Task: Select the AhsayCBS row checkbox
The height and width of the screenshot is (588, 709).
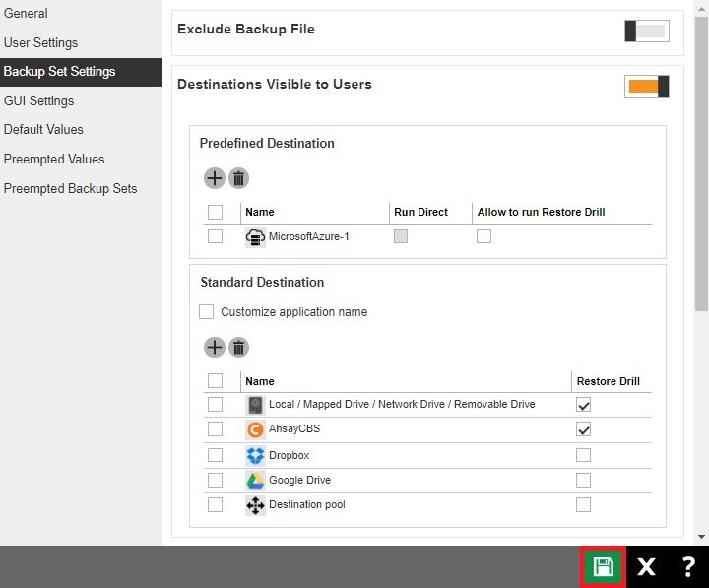Action: coord(215,428)
